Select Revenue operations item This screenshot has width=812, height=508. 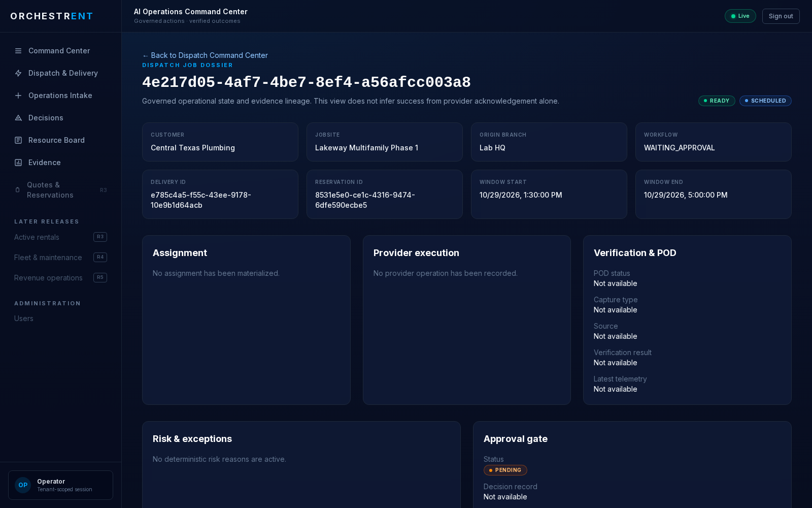pos(60,278)
